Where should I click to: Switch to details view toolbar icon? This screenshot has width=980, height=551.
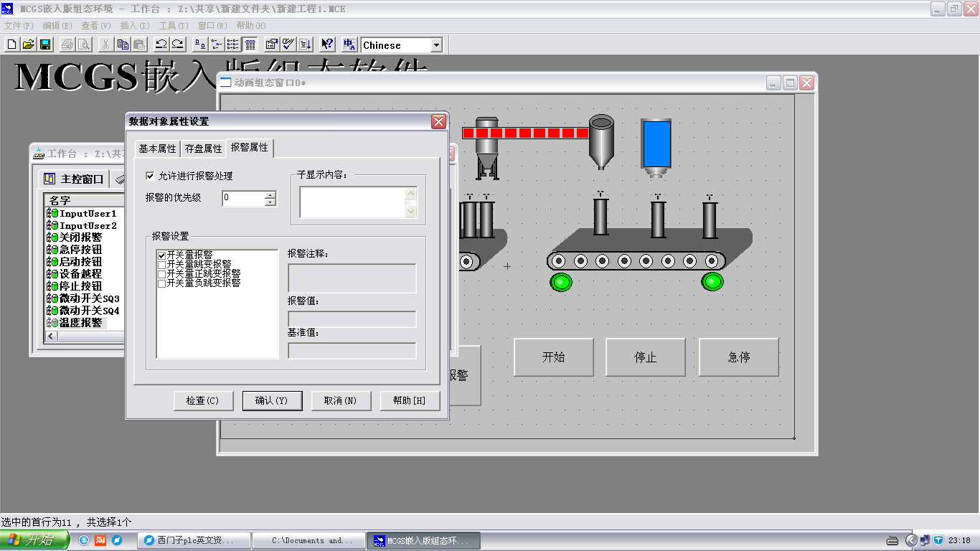[x=250, y=44]
